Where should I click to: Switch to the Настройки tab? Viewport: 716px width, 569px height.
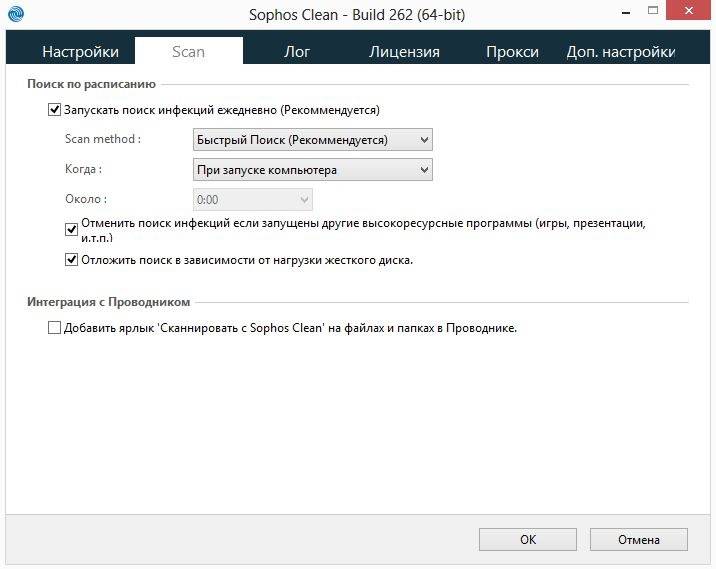coord(80,52)
